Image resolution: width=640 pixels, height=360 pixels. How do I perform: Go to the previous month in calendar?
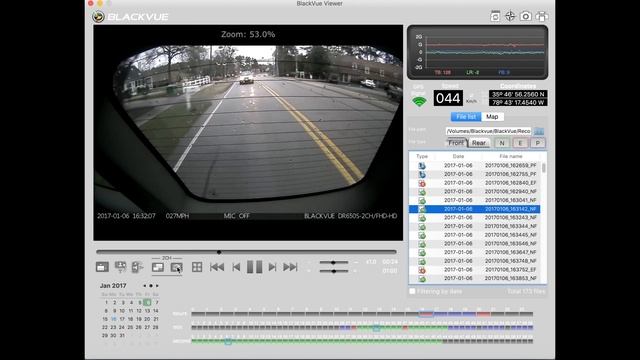click(x=144, y=286)
